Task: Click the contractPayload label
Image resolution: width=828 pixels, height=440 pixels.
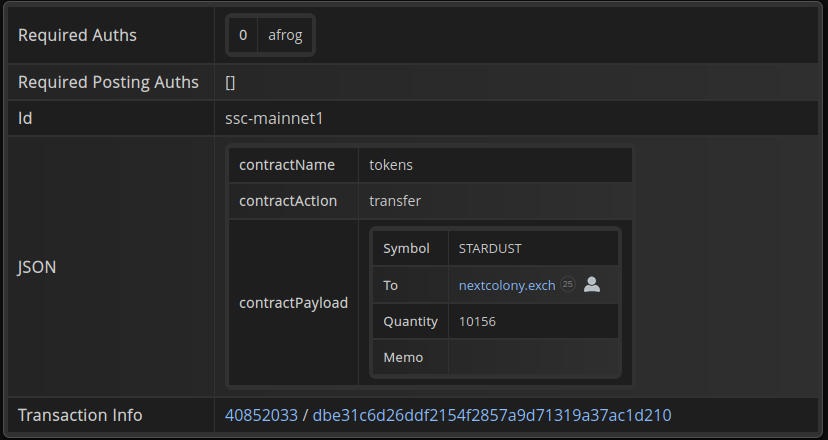Action: click(293, 303)
